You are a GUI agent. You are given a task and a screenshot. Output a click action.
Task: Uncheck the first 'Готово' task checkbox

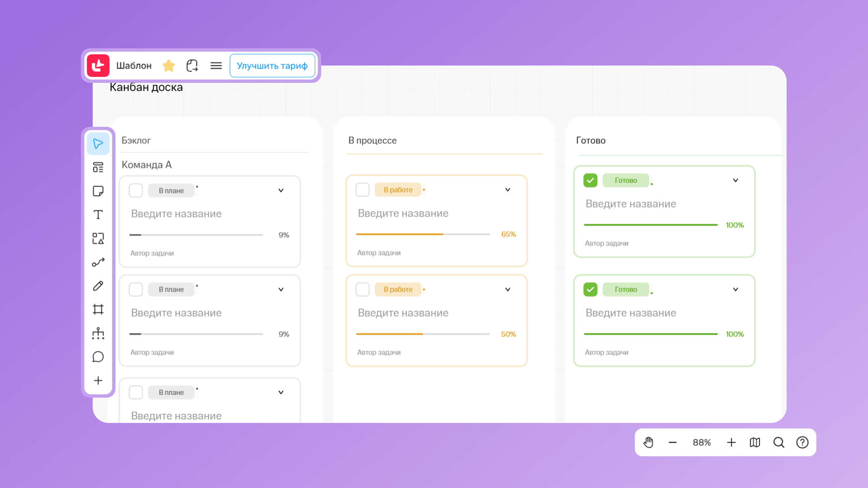[x=590, y=180]
